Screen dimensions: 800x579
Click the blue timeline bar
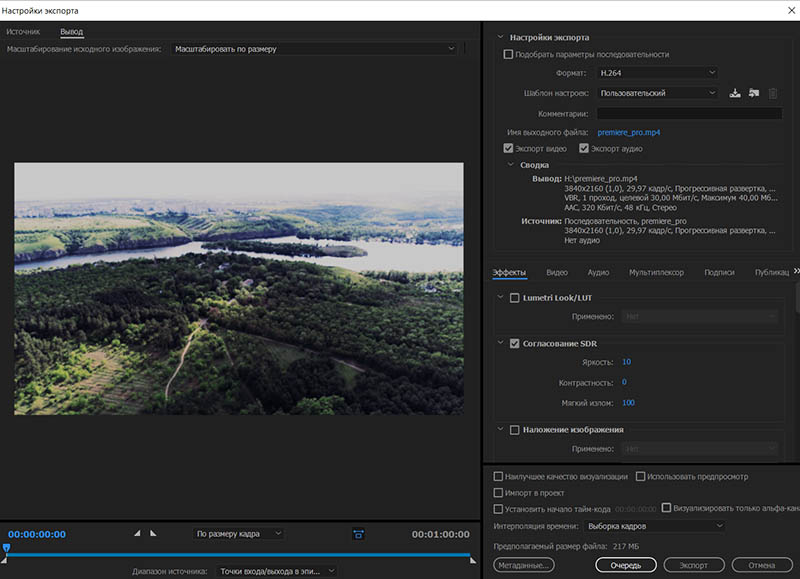(238, 555)
